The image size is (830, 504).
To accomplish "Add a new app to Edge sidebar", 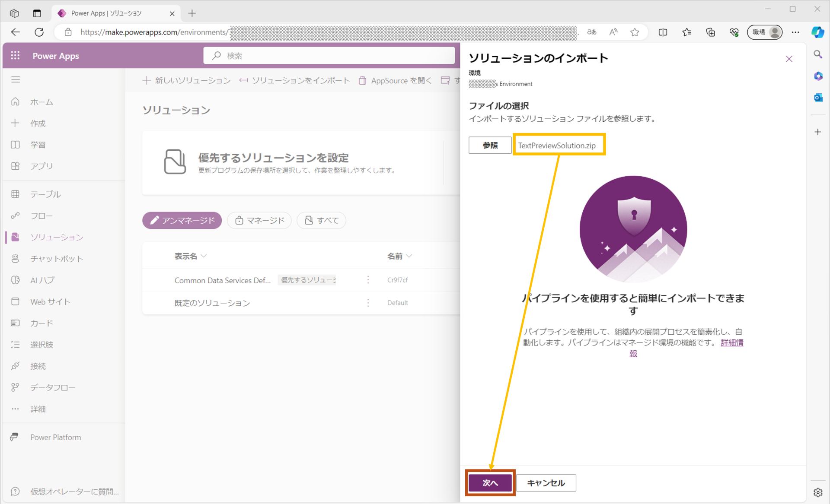I will pos(818,132).
